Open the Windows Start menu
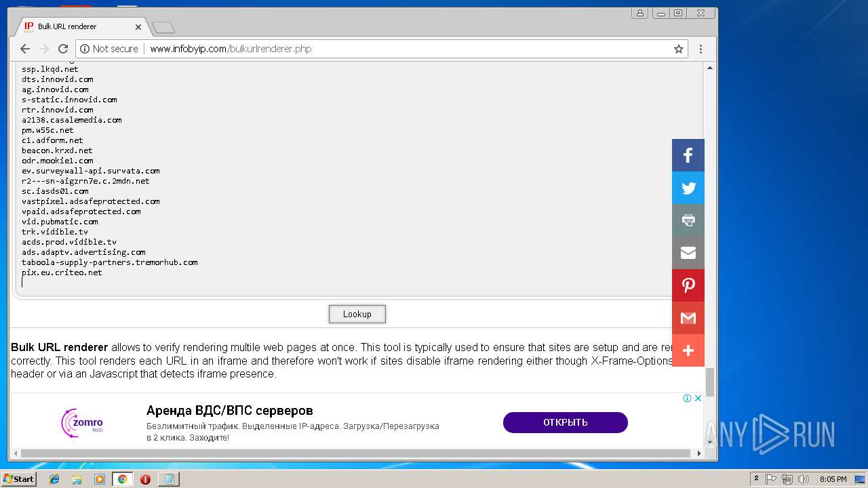Screen dimensions: 868x488 tap(19, 479)
